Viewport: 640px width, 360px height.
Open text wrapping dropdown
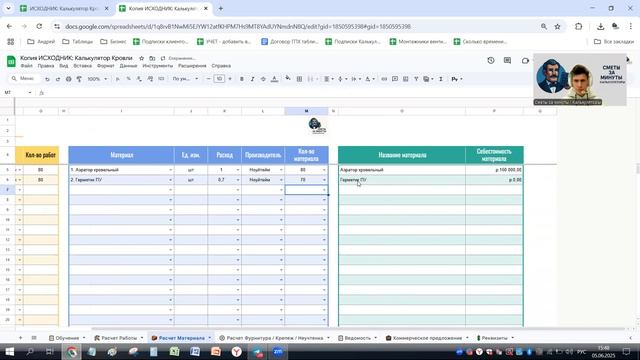pyautogui.click(x=356, y=79)
